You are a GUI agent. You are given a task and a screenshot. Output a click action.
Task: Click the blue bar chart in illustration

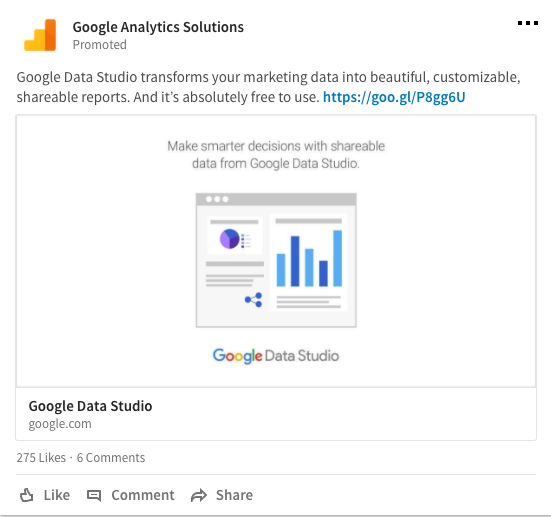(309, 258)
